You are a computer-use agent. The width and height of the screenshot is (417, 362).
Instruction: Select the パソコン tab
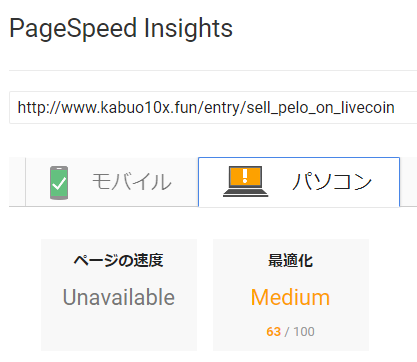(x=299, y=182)
